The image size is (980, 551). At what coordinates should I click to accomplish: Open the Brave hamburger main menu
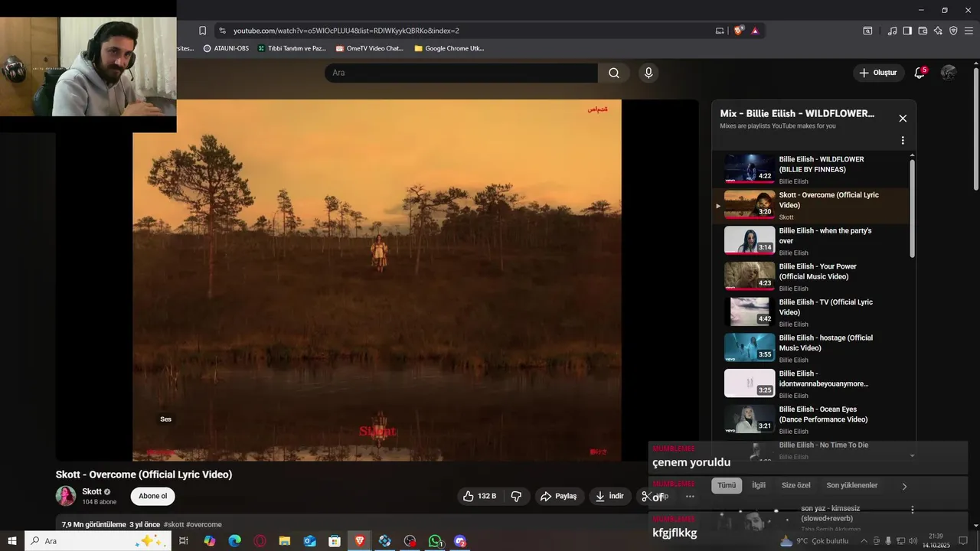point(969,31)
